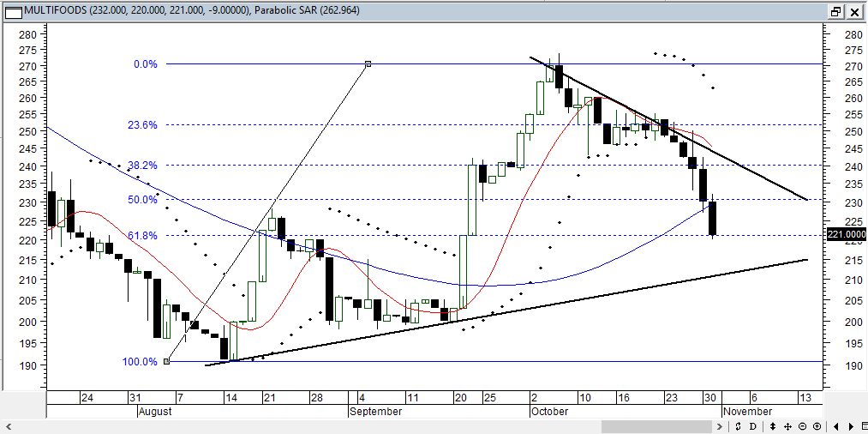The height and width of the screenshot is (434, 868).
Task: Click the date label '13' on the time axis
Action: [x=805, y=398]
